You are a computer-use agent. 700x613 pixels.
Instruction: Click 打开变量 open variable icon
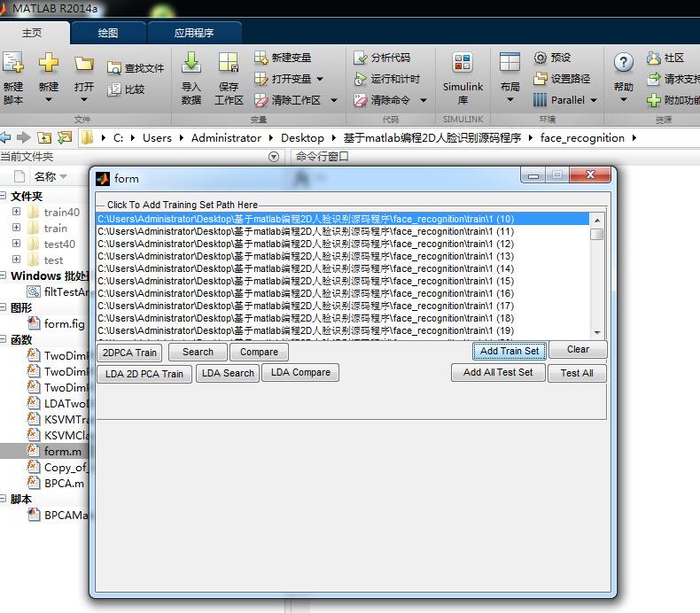[261, 79]
